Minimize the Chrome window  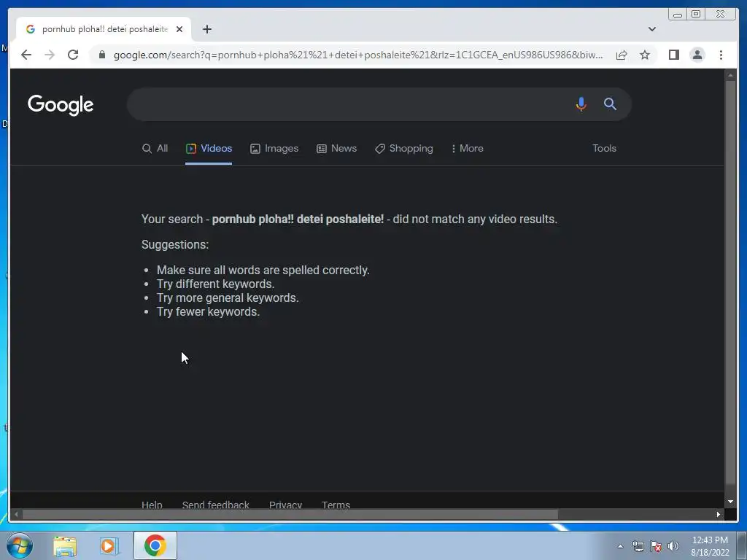click(678, 15)
